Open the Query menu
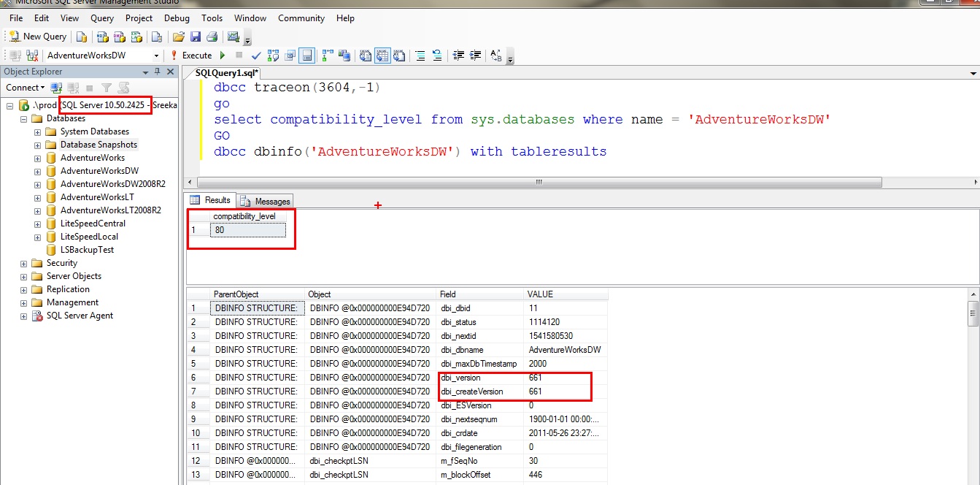Screen dimensions: 980x485 [102, 18]
